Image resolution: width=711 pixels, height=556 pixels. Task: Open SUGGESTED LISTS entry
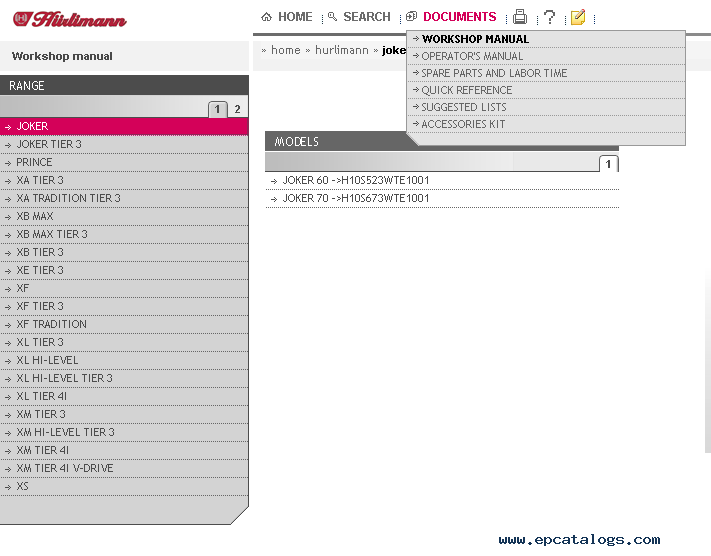546,107
